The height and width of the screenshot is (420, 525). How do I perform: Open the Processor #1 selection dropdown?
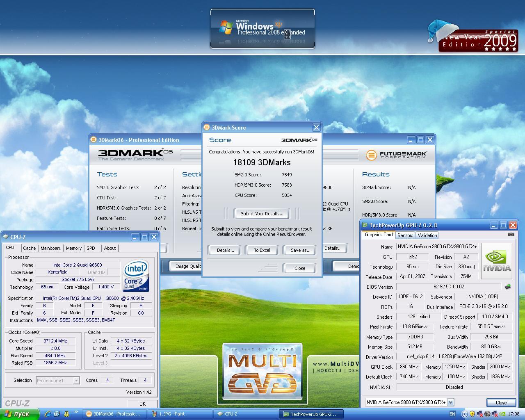coord(76,381)
